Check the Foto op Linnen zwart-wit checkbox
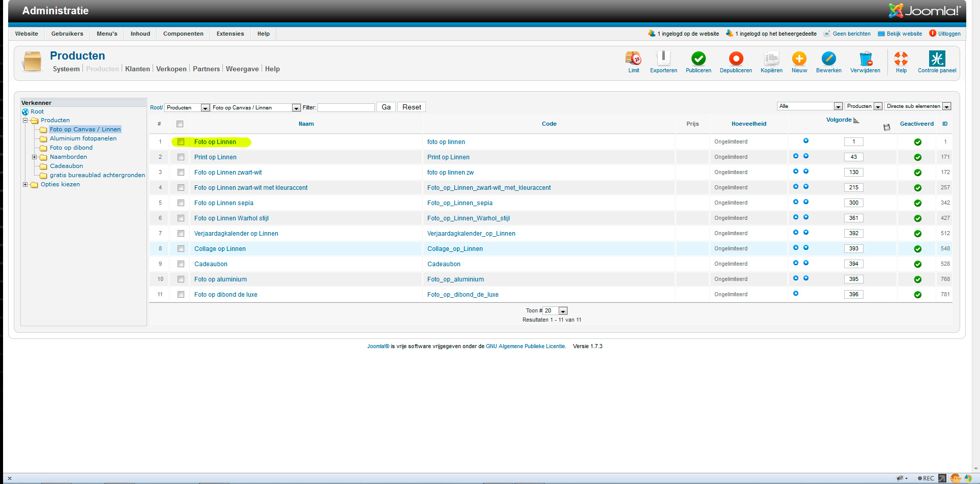The image size is (980, 484). tap(181, 173)
